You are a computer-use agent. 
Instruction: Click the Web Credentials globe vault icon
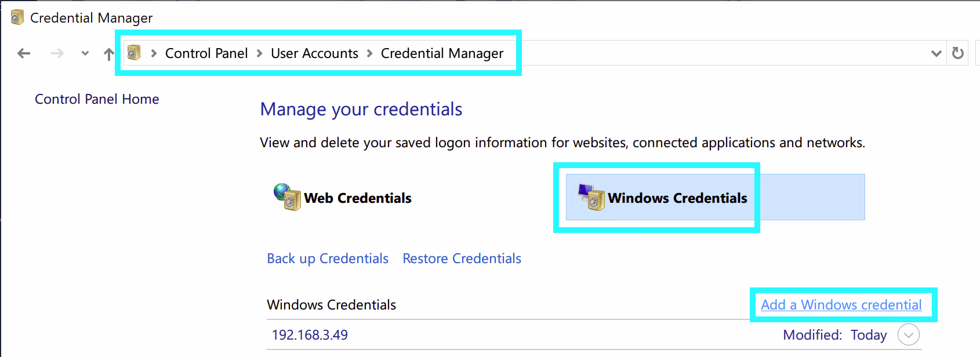point(287,197)
